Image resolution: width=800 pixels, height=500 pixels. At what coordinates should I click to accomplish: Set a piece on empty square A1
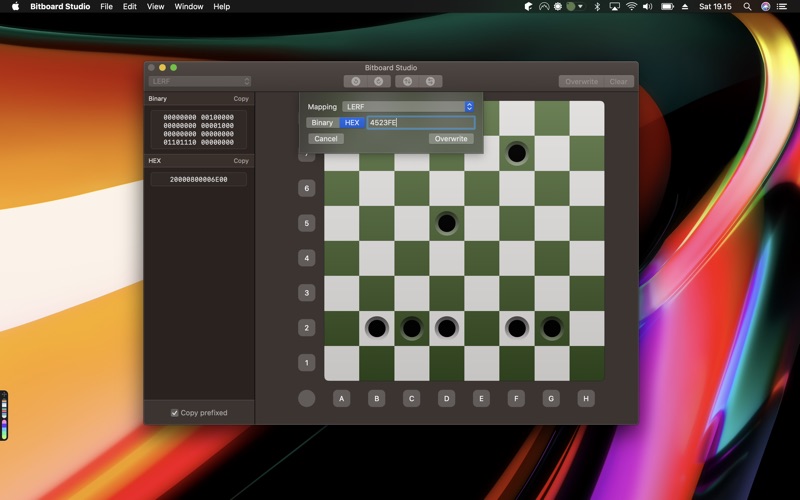(342, 363)
